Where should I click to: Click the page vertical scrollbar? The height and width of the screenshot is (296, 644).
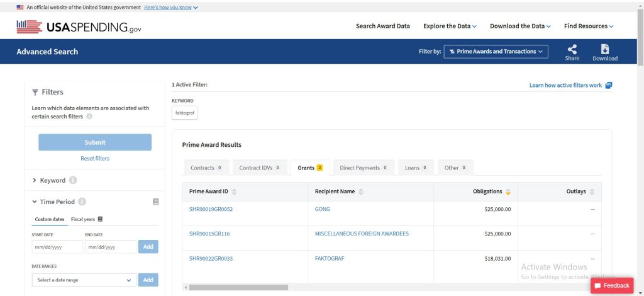pos(640,37)
